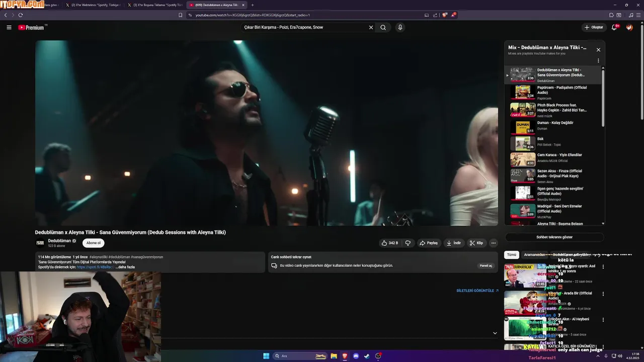Open the Windows Start menu
This screenshot has height=362, width=644.
click(x=266, y=356)
